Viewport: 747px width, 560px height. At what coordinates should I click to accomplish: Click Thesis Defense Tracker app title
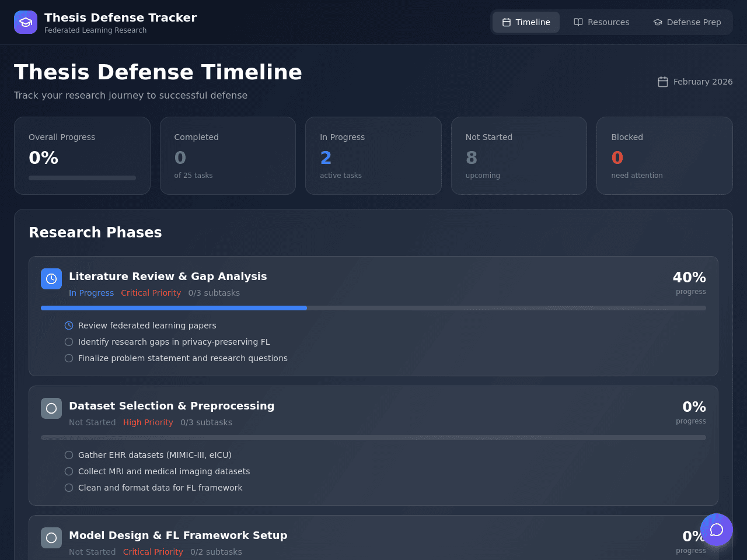[x=120, y=17]
